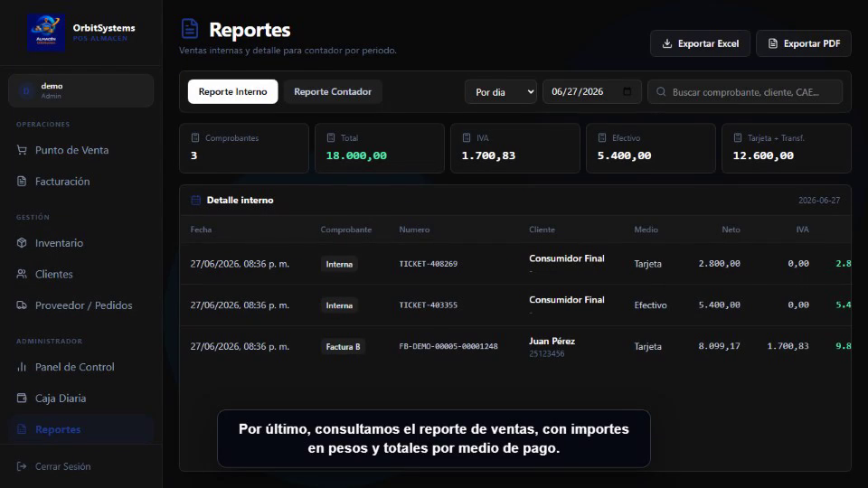Click the demo Admin user card
The height and width of the screenshot is (488, 868).
pyautogui.click(x=80, y=90)
